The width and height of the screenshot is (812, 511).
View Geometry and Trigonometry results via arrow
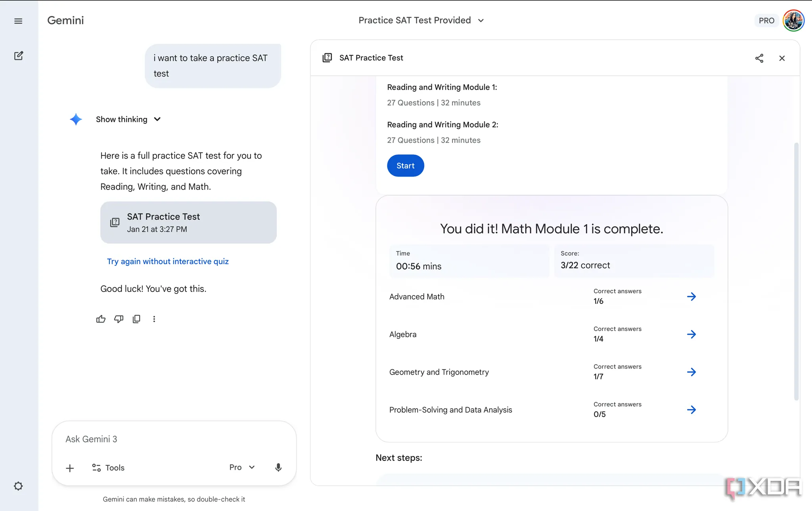point(691,372)
